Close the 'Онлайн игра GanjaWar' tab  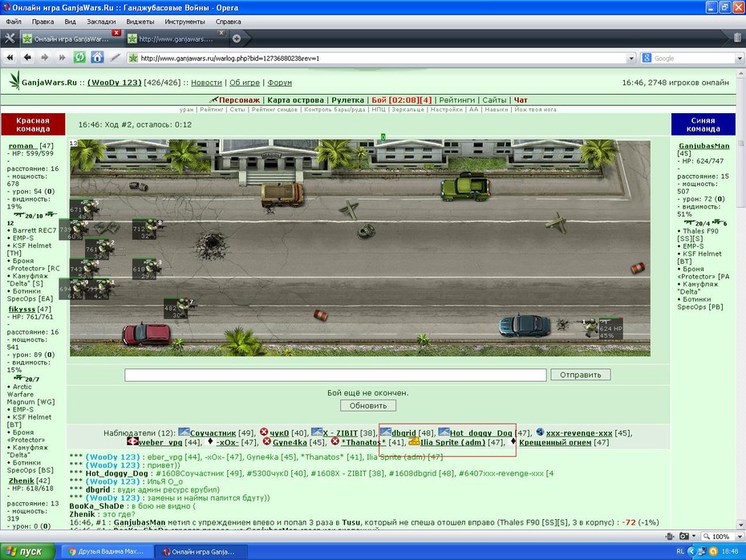pyautogui.click(x=116, y=33)
